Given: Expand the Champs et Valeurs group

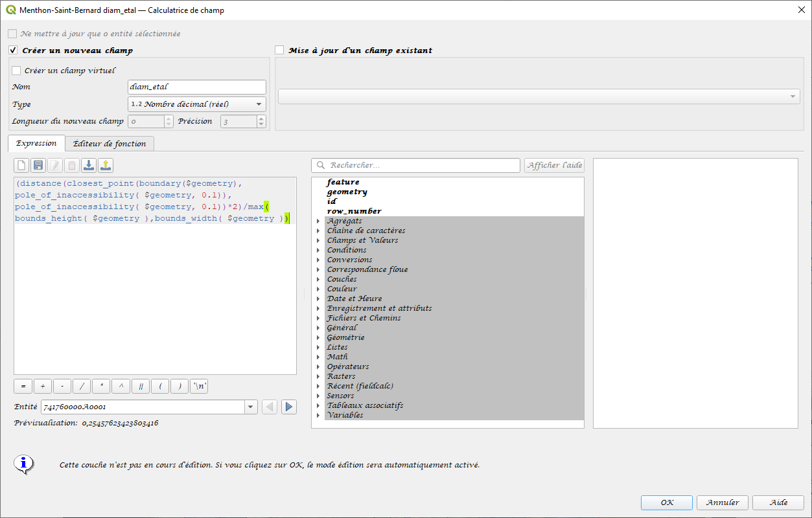Looking at the screenshot, I should (x=318, y=241).
